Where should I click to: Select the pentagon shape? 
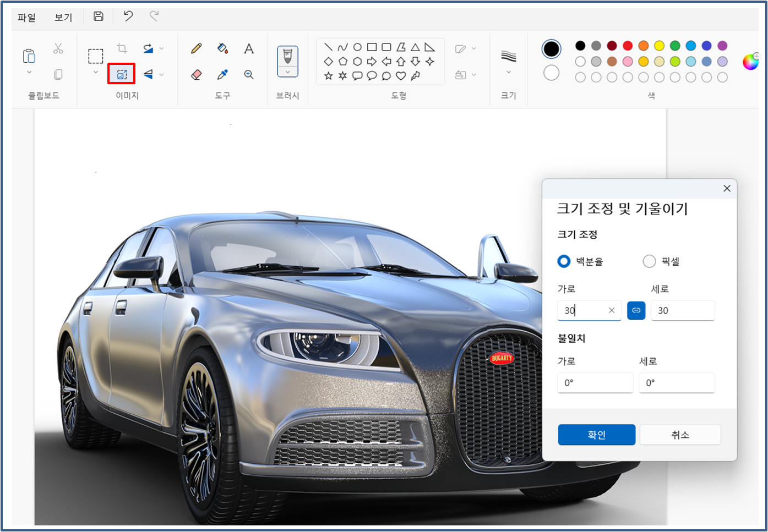pyautogui.click(x=342, y=62)
